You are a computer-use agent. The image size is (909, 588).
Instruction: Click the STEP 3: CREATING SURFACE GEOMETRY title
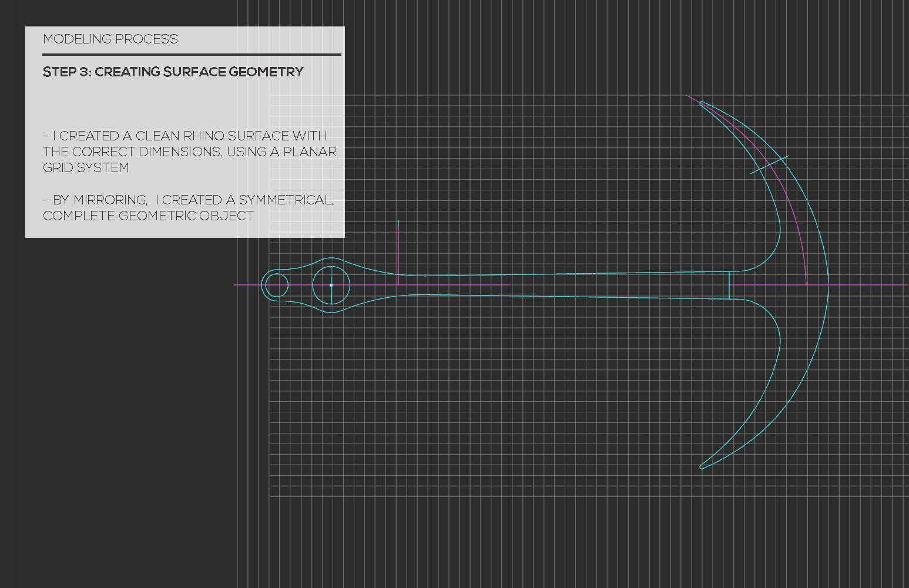pos(173,72)
